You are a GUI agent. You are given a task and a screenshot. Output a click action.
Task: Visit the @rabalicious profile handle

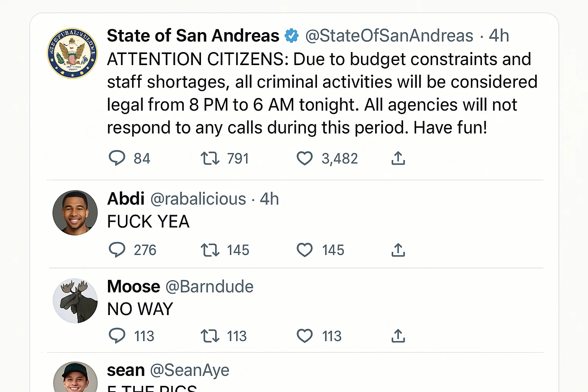click(198, 199)
